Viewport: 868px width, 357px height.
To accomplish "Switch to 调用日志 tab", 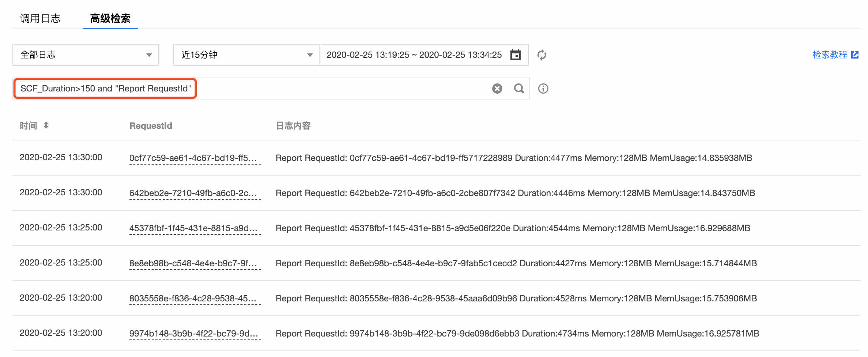I will point(40,18).
